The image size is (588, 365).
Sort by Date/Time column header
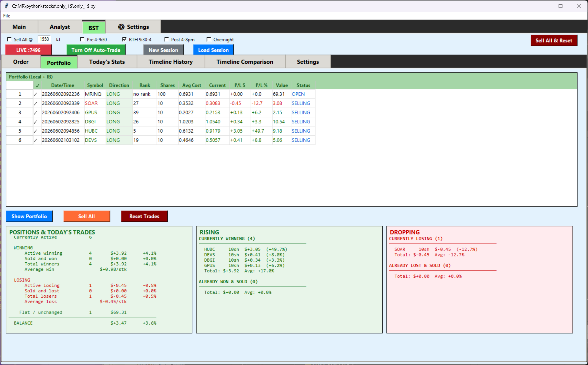click(x=63, y=85)
